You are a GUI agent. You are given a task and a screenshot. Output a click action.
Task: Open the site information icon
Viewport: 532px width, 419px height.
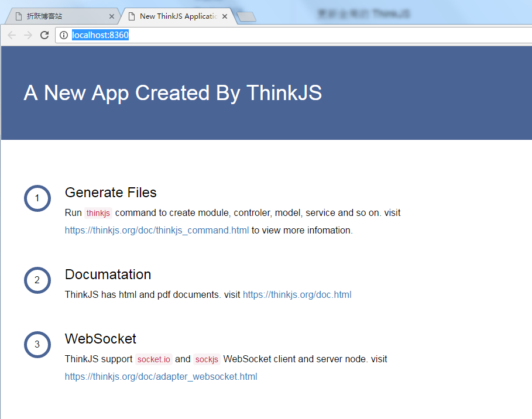[64, 35]
